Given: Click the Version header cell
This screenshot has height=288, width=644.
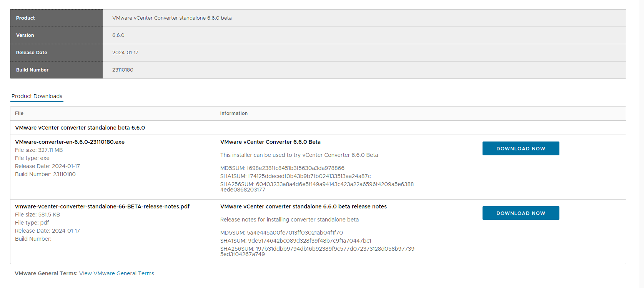Looking at the screenshot, I should (57, 35).
